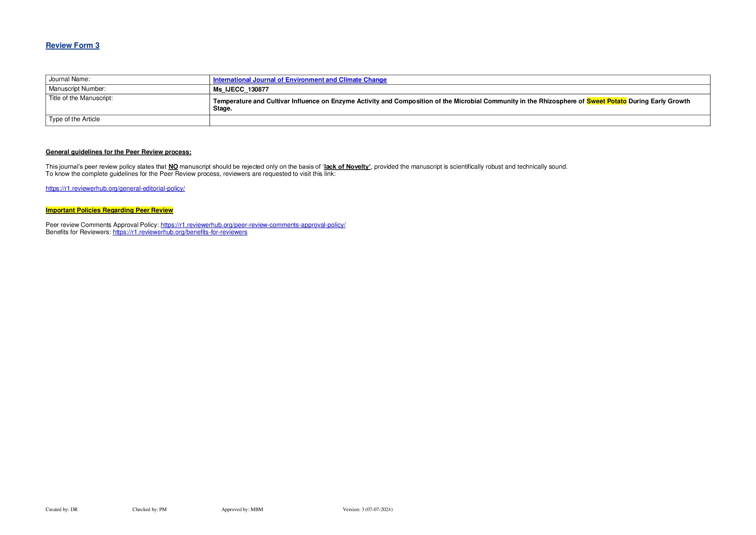Open the peer-review-comments-approval-policy link

(x=253, y=225)
